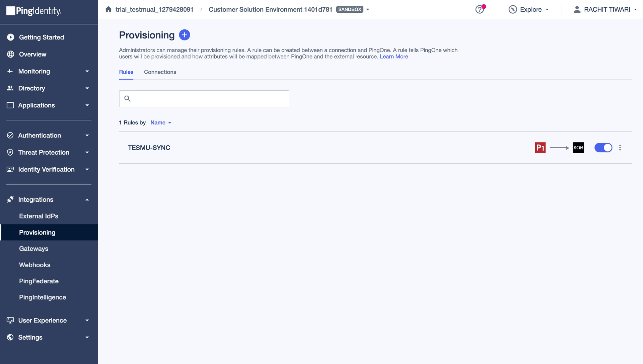Click the Explore compass toggle menu
The image size is (643, 364).
529,9
